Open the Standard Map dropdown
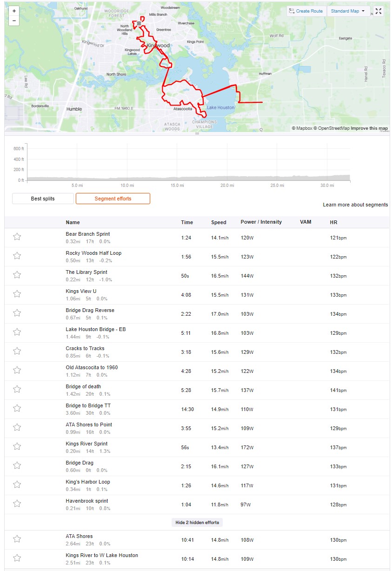The height and width of the screenshot is (571, 392). click(x=349, y=11)
